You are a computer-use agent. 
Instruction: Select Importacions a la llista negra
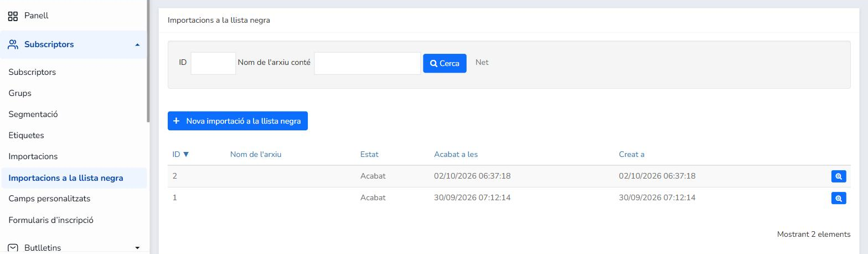74,178
